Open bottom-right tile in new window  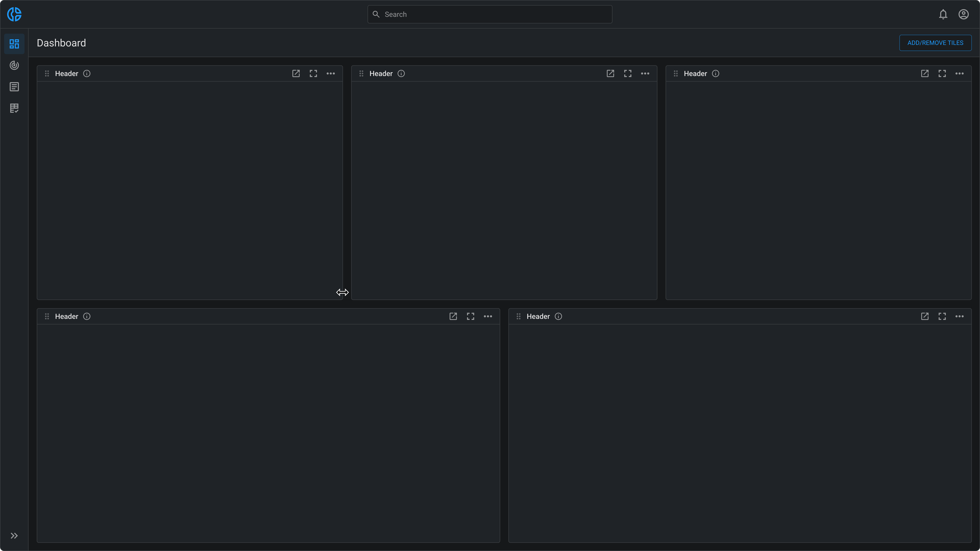tap(924, 316)
